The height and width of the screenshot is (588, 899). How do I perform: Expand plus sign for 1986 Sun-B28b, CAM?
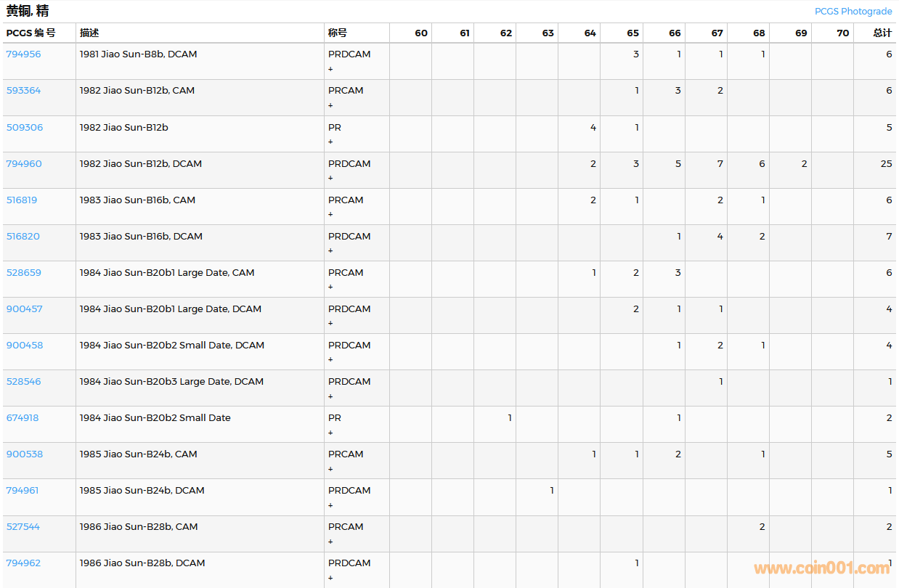click(x=330, y=542)
